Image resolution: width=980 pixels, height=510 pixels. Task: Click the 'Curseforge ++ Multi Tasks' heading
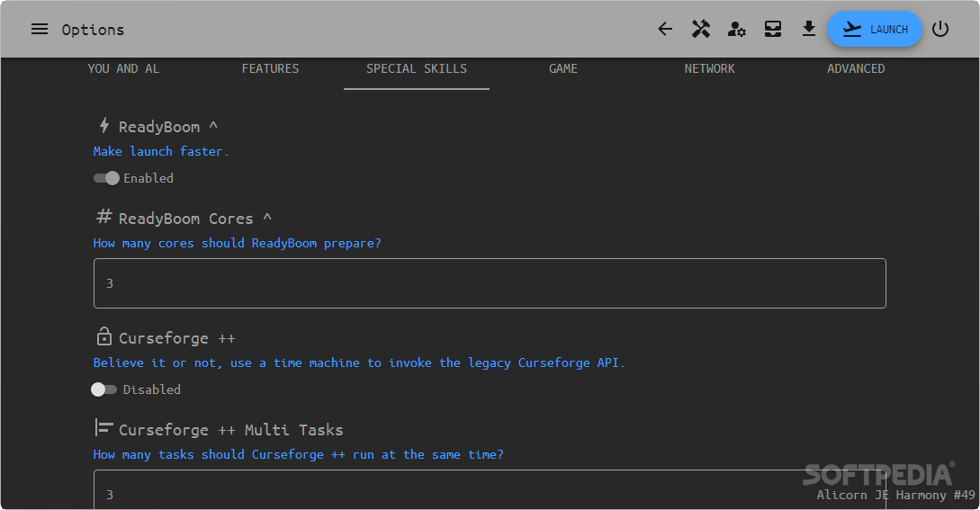tap(230, 430)
